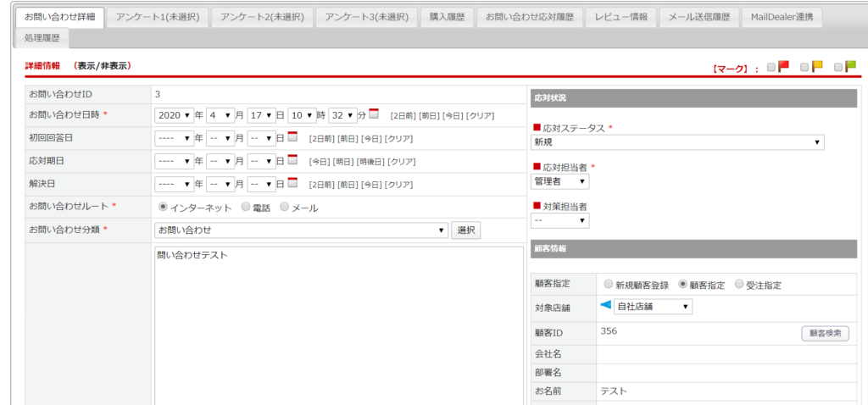Click the yellow flag mark icon

tap(817, 67)
